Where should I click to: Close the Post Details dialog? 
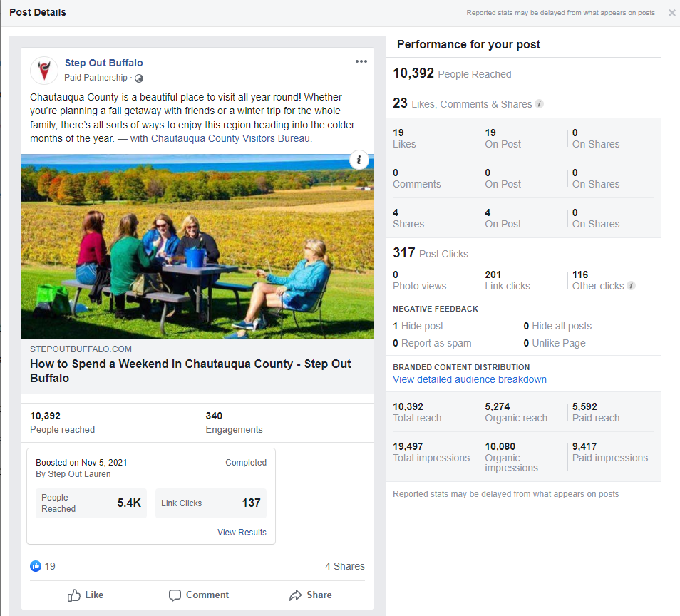[x=671, y=13]
